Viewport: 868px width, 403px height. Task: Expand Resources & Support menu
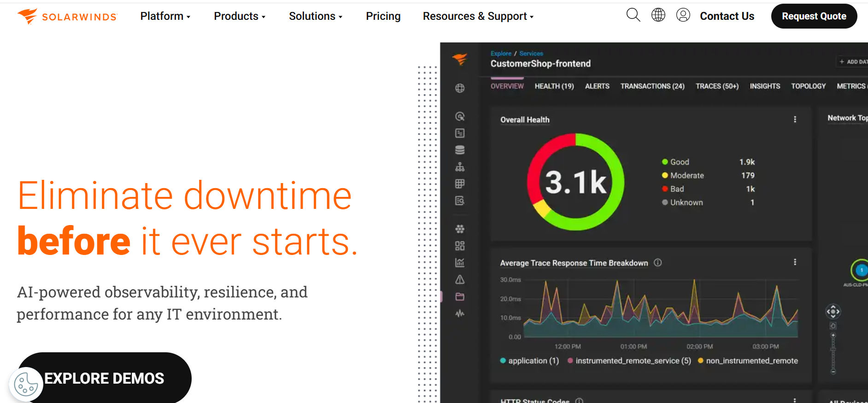tap(478, 16)
